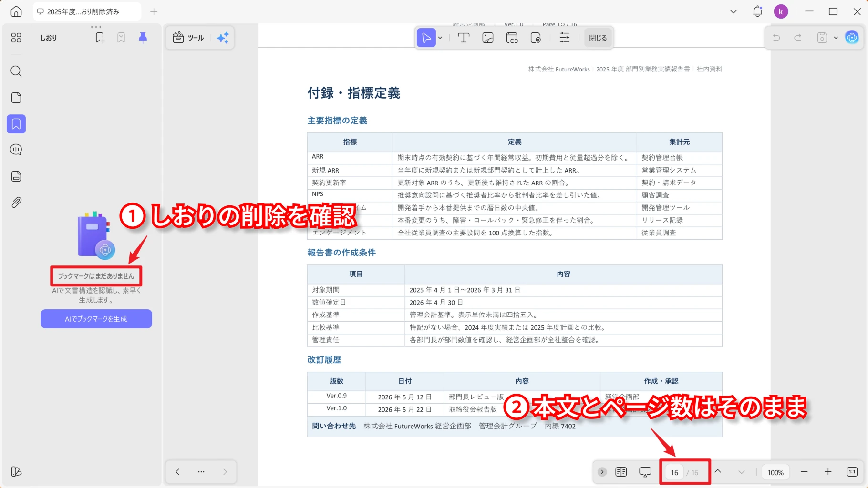Zoom out with the minus button
This screenshot has height=488, width=868.
tap(804, 472)
